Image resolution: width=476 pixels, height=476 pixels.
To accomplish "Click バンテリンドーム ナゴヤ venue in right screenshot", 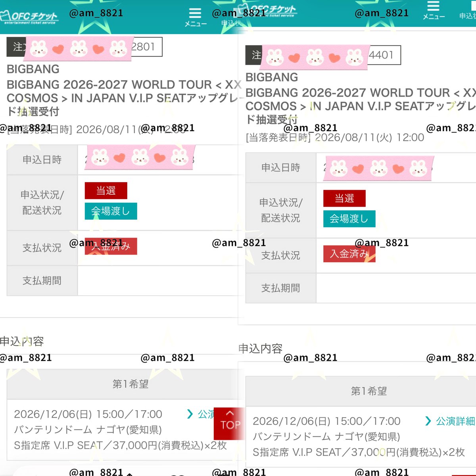I will [326, 437].
